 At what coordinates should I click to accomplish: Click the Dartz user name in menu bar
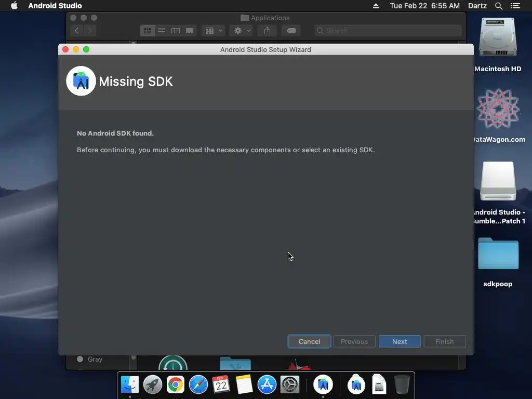(477, 6)
